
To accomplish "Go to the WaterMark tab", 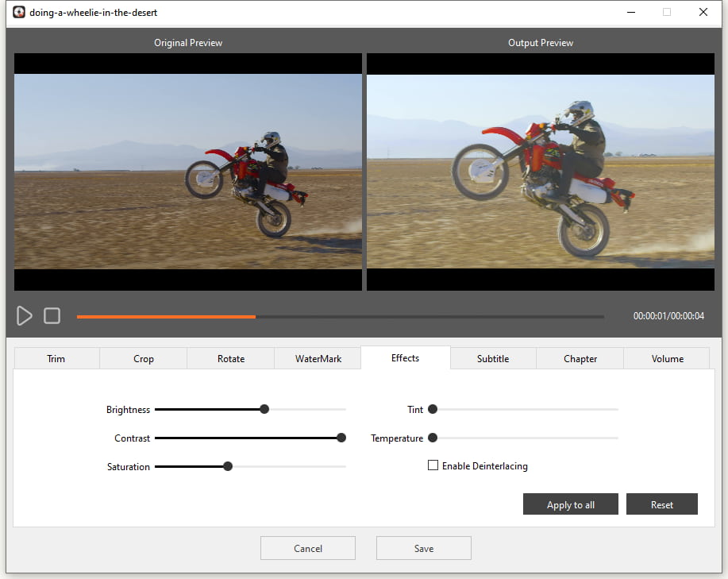I will [318, 359].
